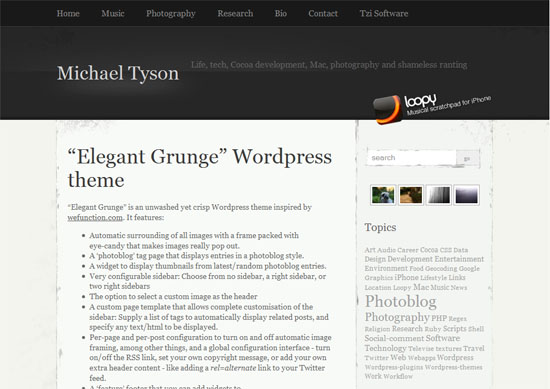Open the News tag
Viewport: 550px width, 389px height.
459,288
